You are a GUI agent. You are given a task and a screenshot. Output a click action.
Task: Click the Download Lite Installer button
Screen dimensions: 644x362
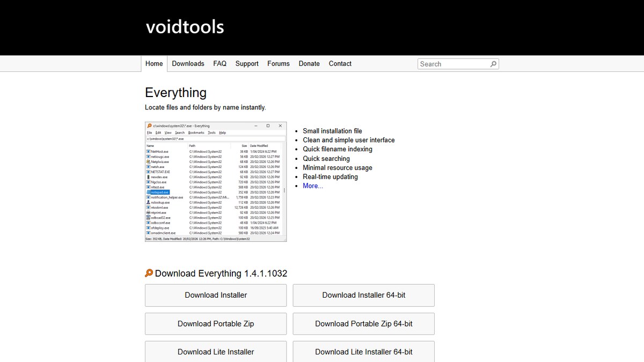pyautogui.click(x=216, y=352)
